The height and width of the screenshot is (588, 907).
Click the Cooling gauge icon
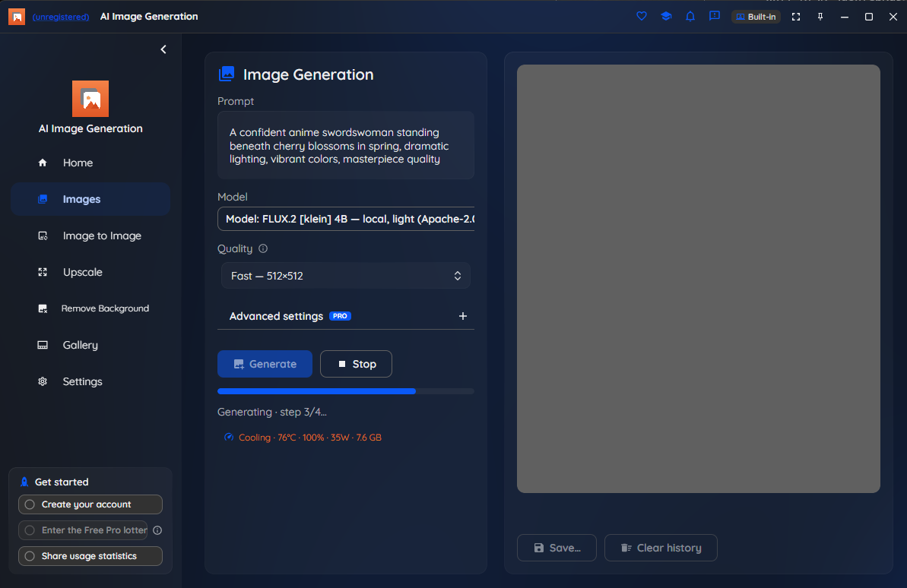coord(229,438)
